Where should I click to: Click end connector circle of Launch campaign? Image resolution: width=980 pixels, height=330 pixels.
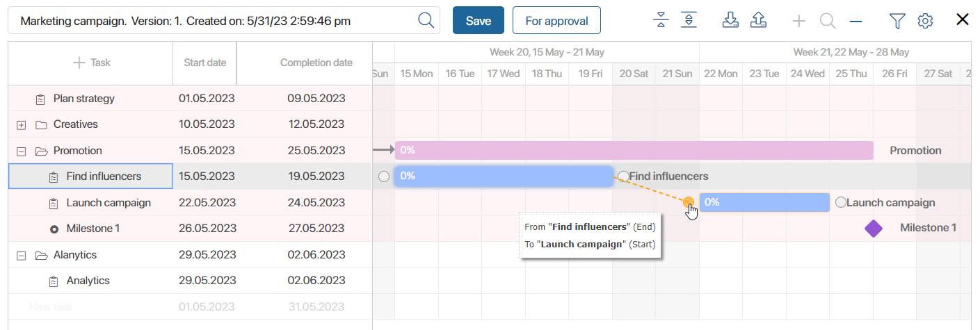point(841,203)
